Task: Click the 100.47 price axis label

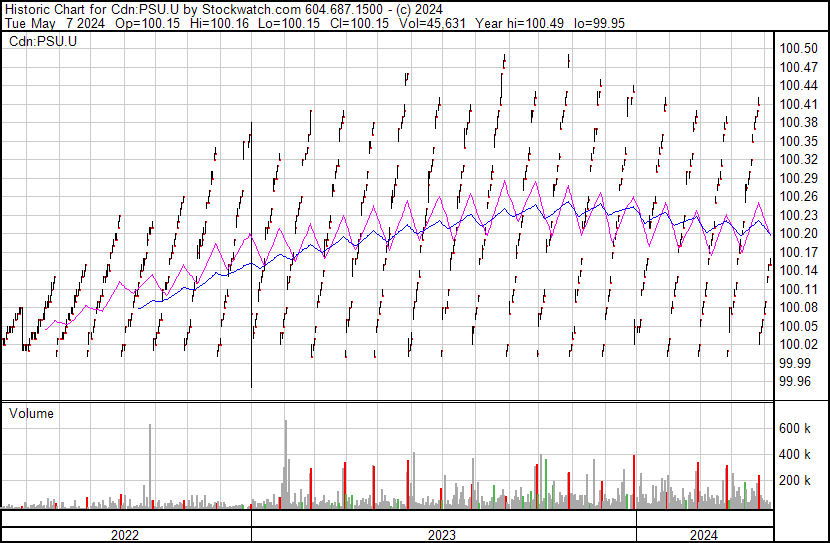Action: (x=798, y=67)
